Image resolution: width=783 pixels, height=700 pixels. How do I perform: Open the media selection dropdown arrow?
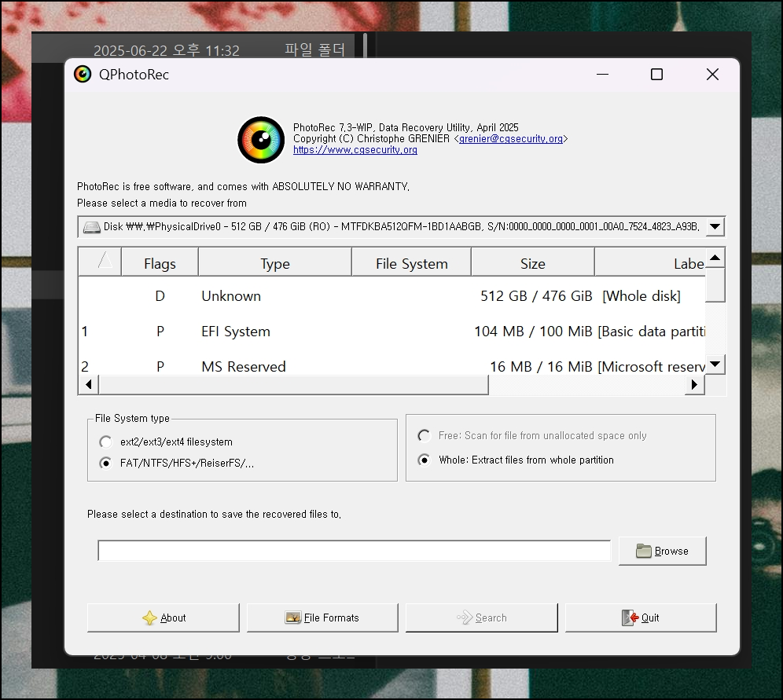pos(715,226)
